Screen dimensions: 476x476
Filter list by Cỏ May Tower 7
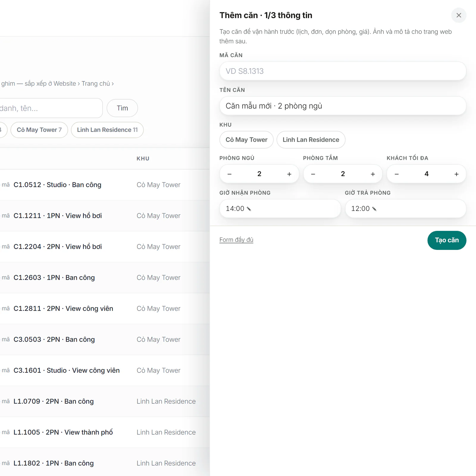[39, 130]
